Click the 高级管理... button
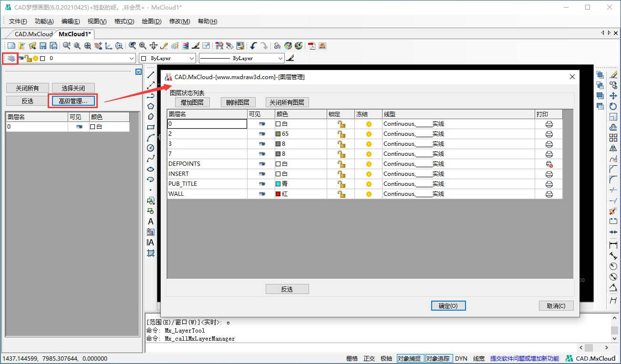 point(73,101)
